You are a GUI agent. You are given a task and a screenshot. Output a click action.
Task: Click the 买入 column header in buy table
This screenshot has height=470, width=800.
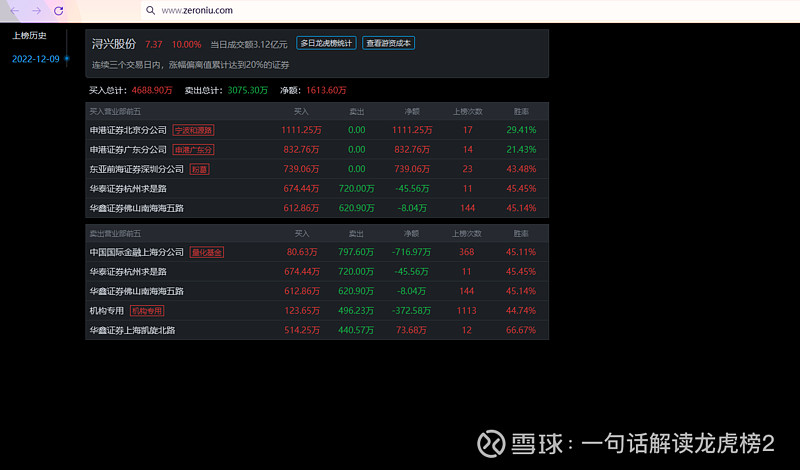point(302,111)
